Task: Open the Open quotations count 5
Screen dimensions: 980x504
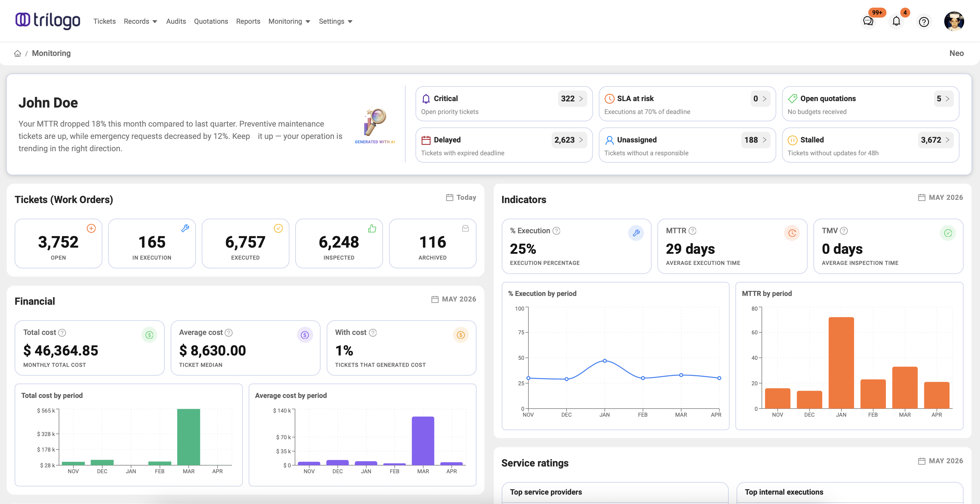Action: click(943, 98)
